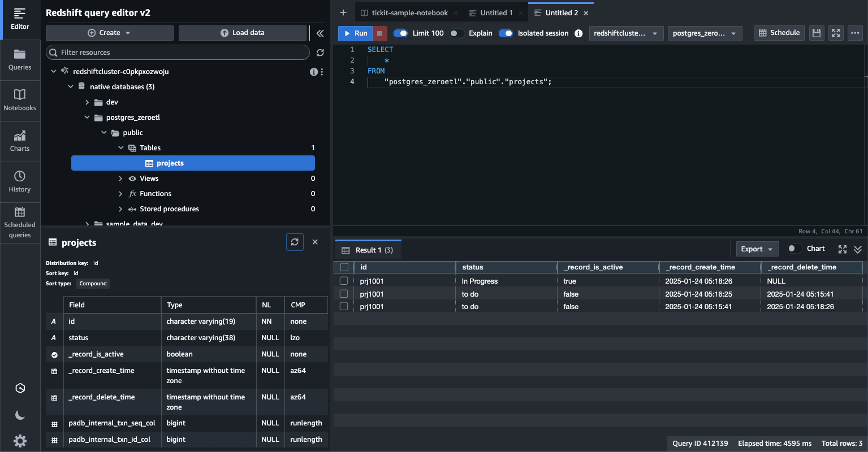The image size is (868, 452).
Task: Collapse the redshiftcluster-c0pkpxozwoju node
Action: click(x=54, y=72)
